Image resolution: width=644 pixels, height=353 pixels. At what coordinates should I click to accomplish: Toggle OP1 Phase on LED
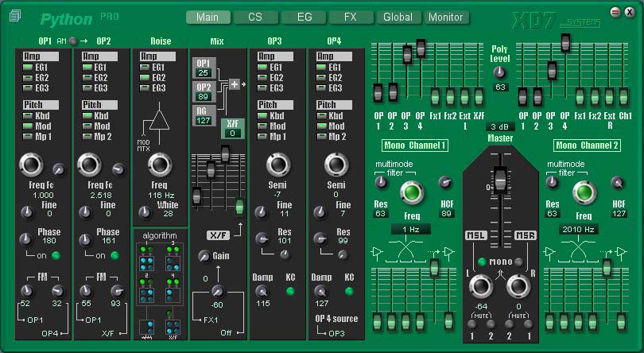[x=56, y=255]
